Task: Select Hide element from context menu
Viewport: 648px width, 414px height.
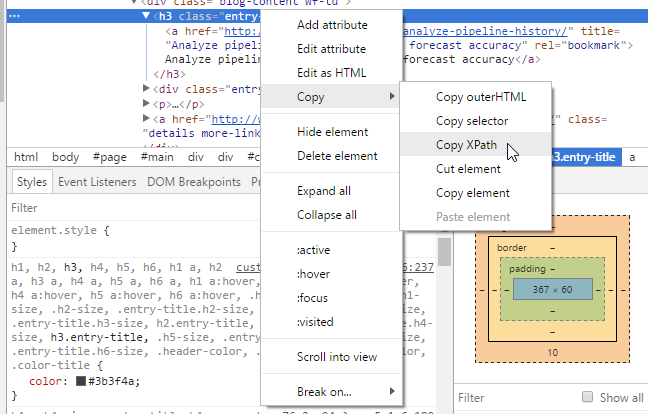Action: tap(334, 132)
